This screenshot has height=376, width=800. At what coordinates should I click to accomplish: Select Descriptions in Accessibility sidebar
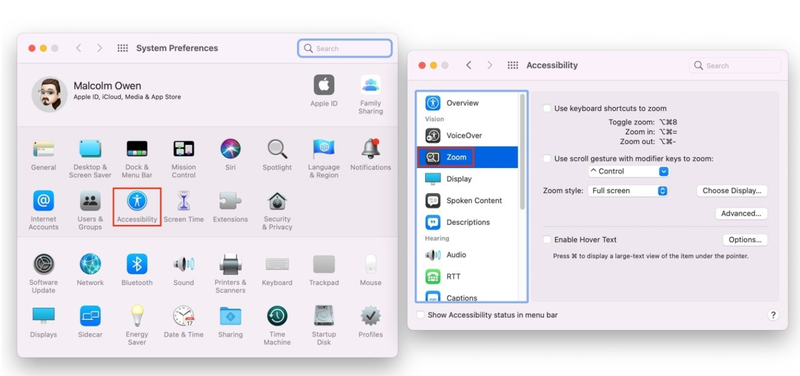pos(467,222)
